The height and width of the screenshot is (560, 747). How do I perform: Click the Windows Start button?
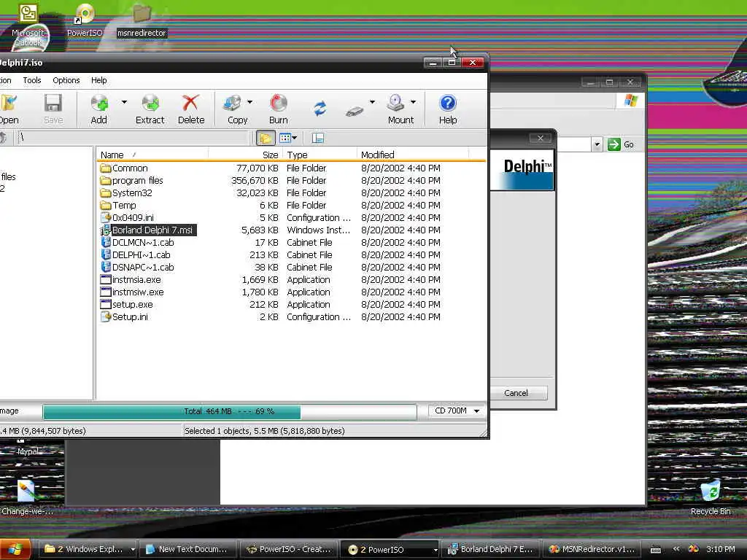click(15, 549)
